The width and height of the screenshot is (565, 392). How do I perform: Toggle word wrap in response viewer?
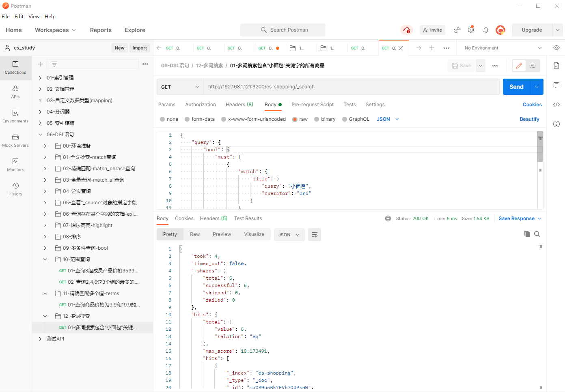tap(315, 235)
